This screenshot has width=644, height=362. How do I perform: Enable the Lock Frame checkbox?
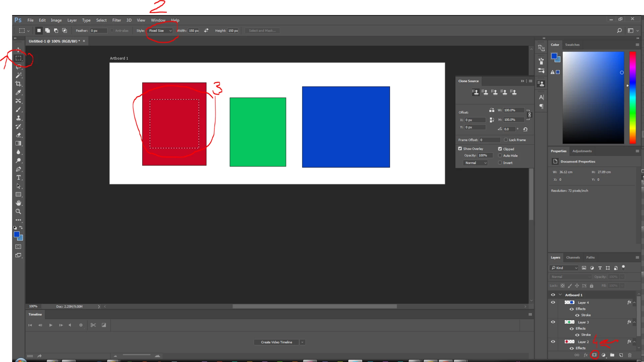pos(506,140)
